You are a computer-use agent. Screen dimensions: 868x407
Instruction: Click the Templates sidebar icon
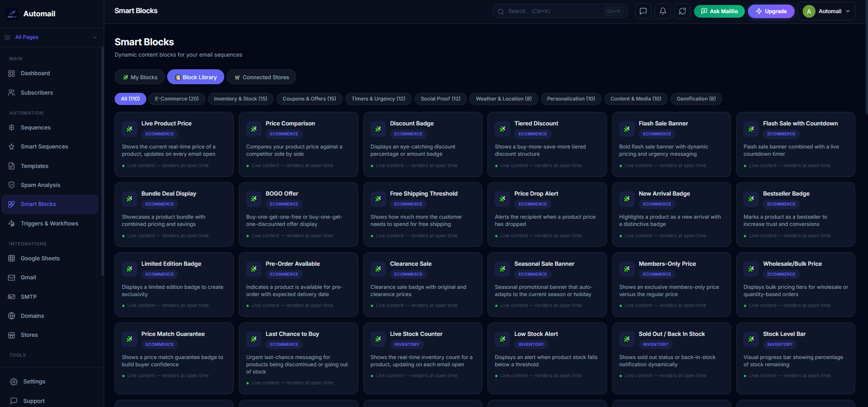(12, 166)
